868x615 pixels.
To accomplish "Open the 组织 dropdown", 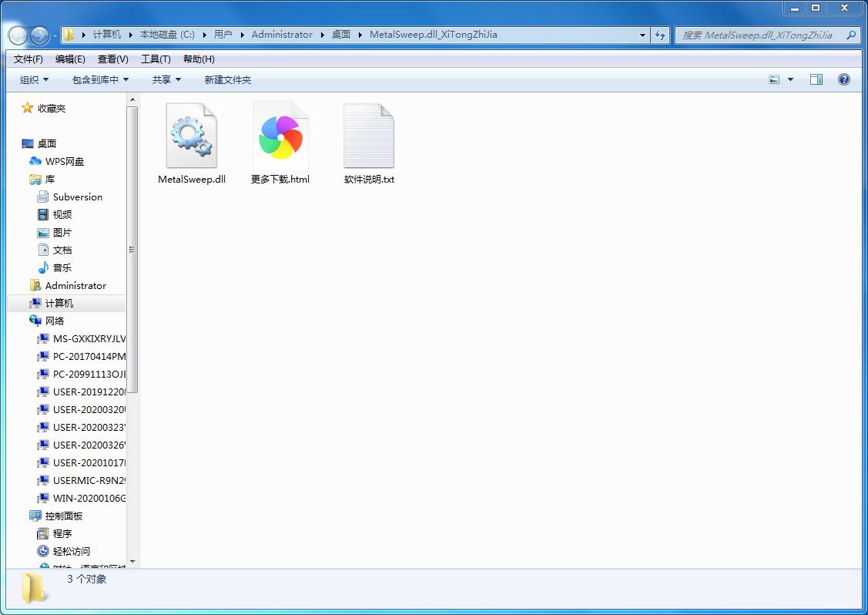I will click(x=34, y=80).
